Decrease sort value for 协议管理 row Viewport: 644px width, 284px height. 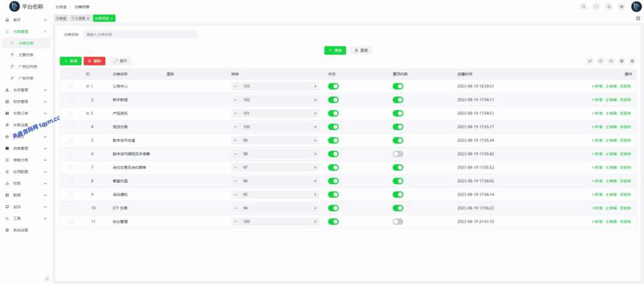(x=235, y=222)
